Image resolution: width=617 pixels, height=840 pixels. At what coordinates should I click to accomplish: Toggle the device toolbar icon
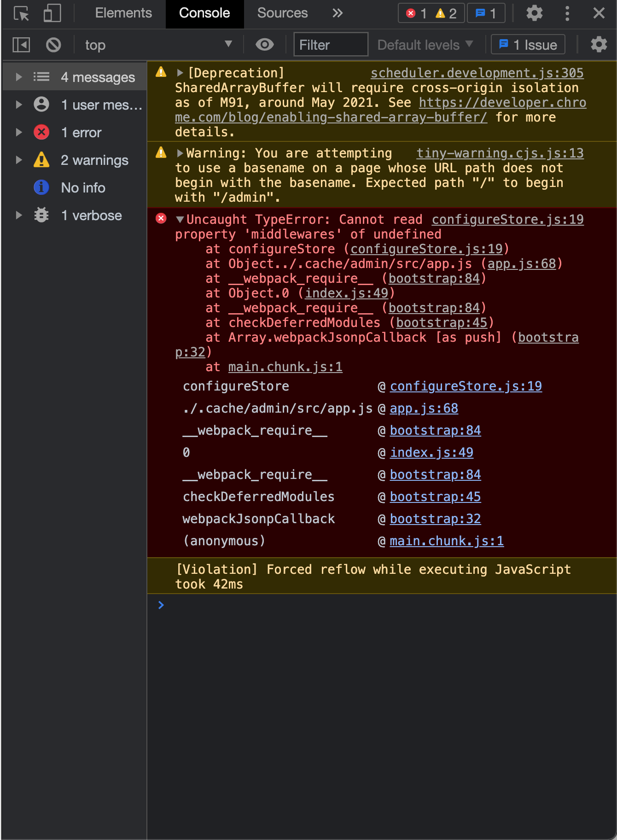tap(52, 13)
